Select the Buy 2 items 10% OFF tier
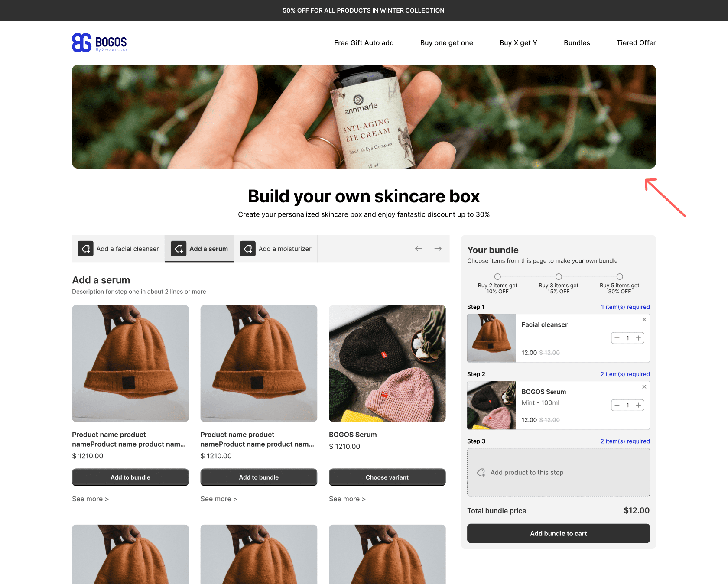This screenshot has height=584, width=728. point(497,277)
